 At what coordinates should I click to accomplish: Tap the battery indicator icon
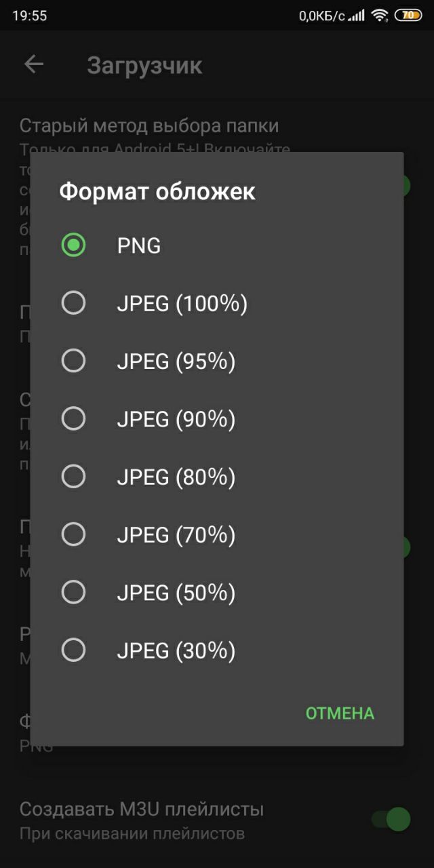408,15
